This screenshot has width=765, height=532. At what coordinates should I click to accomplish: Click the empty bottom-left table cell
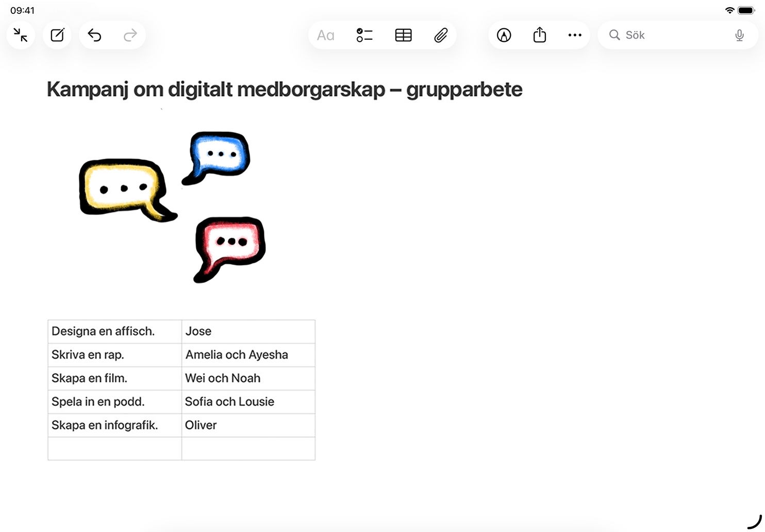[x=114, y=448]
